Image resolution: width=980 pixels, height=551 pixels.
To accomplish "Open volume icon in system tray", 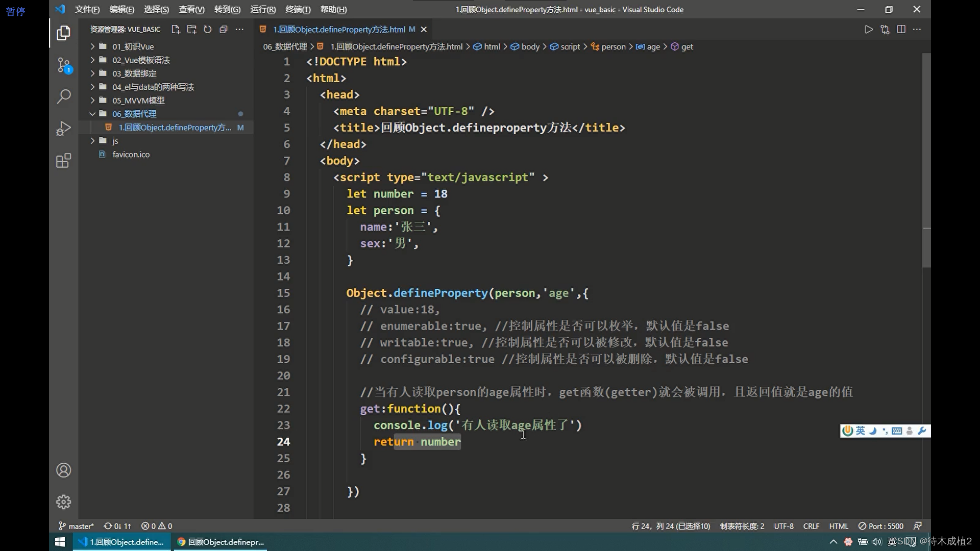I will coord(877,542).
